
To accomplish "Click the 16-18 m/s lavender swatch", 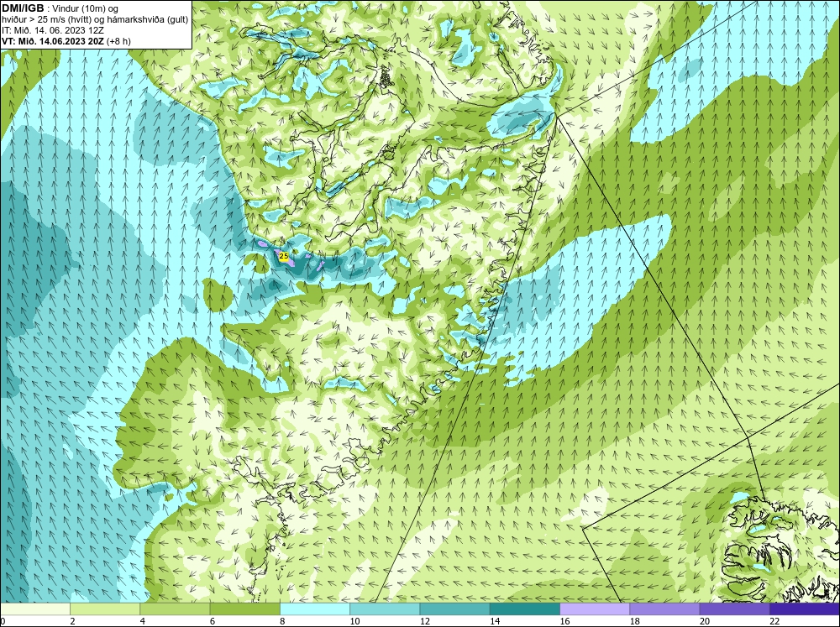I will coord(595,609).
